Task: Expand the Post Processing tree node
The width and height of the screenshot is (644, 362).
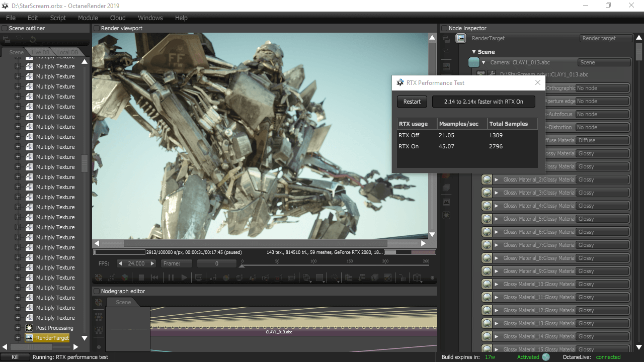Action: click(18, 328)
